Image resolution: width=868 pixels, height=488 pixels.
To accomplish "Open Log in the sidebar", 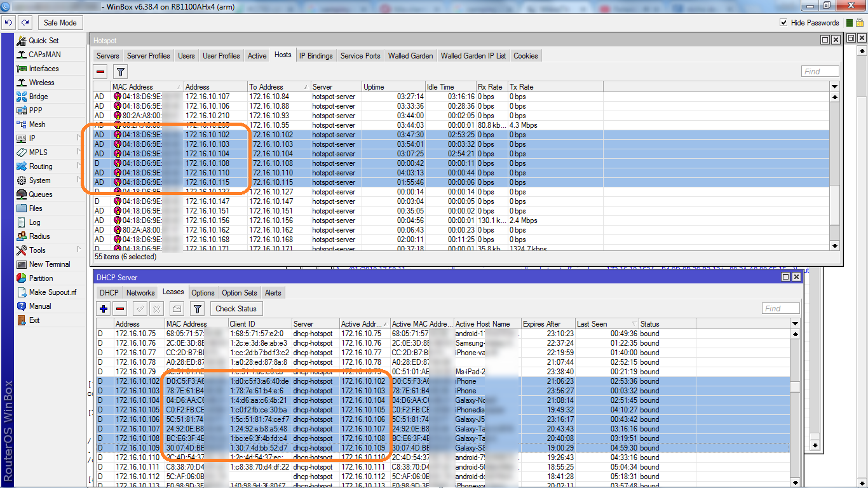I will [x=34, y=222].
